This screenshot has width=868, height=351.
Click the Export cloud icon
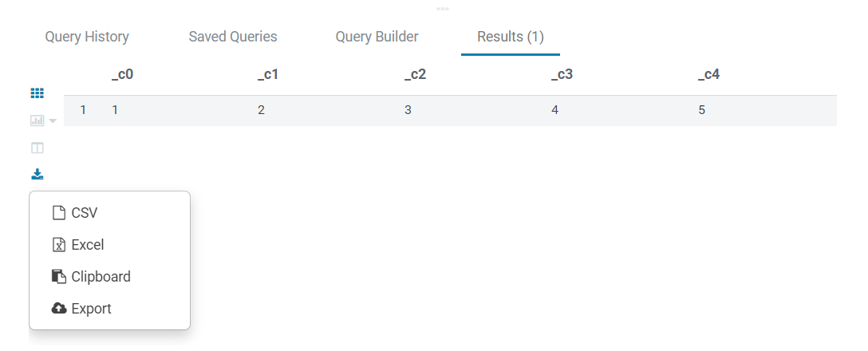click(x=59, y=309)
